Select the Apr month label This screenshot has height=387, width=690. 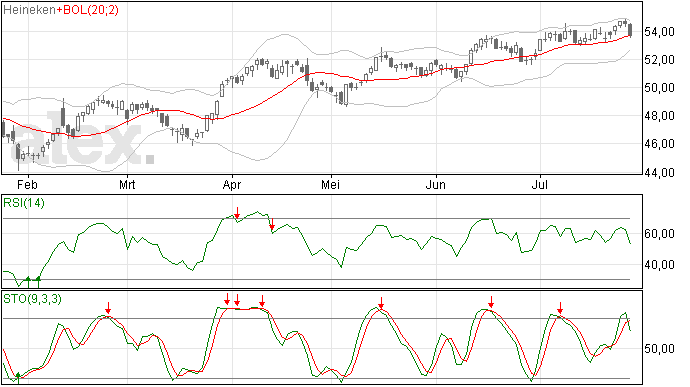[x=232, y=184]
